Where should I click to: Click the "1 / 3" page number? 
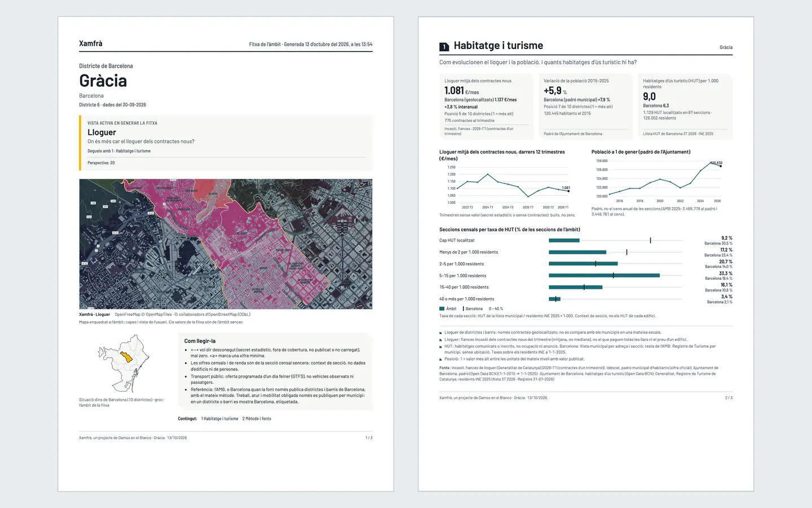coord(369,438)
